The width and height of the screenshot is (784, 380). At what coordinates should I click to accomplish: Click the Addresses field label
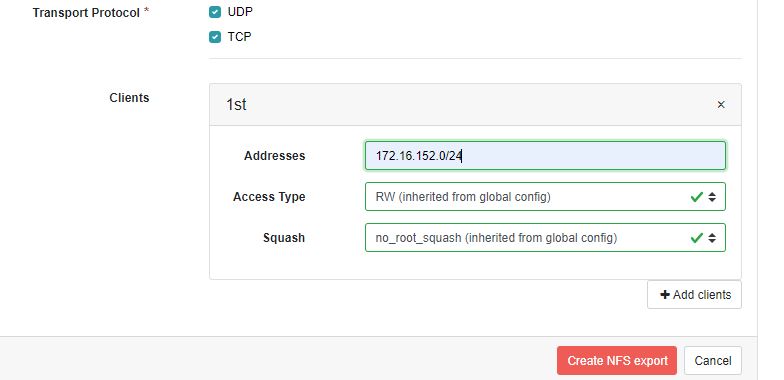pyautogui.click(x=274, y=156)
